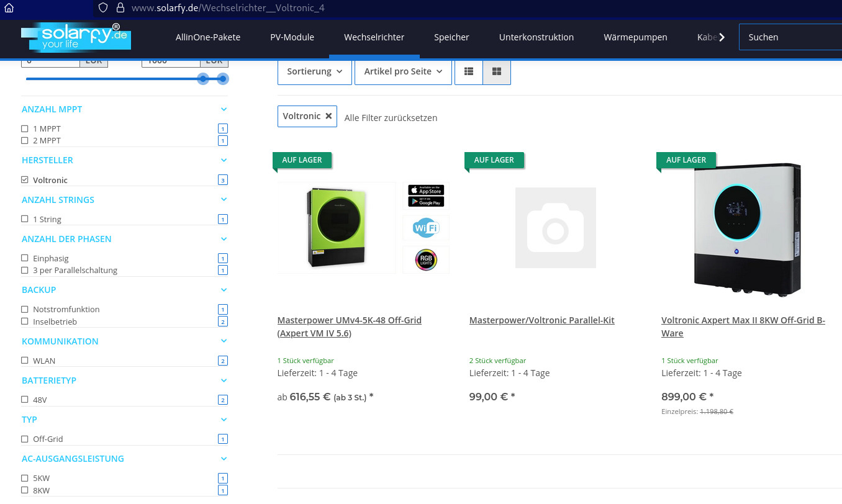Collapse the Anzahl MPPT filter section
Image resolution: width=842 pixels, height=504 pixels.
pyautogui.click(x=224, y=109)
